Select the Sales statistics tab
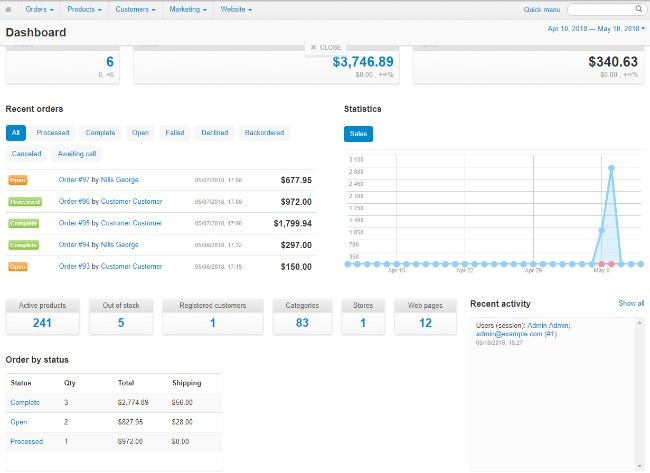This screenshot has width=650, height=473. (x=357, y=132)
